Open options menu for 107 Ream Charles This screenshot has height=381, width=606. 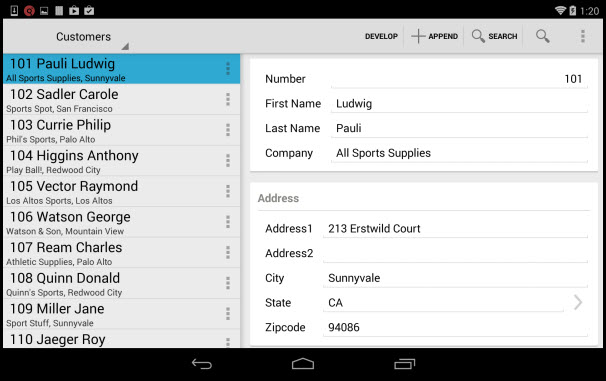pos(228,252)
